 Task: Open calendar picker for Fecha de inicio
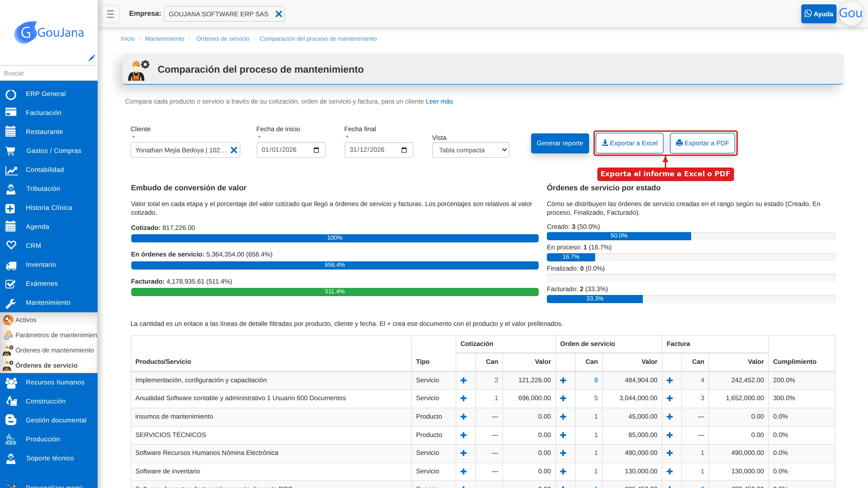[316, 150]
